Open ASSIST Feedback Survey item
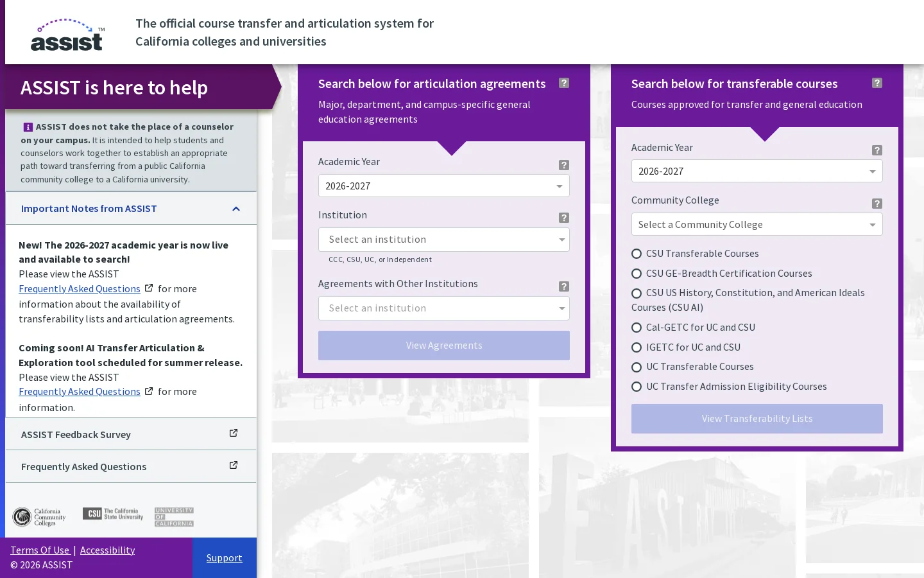 131,434
